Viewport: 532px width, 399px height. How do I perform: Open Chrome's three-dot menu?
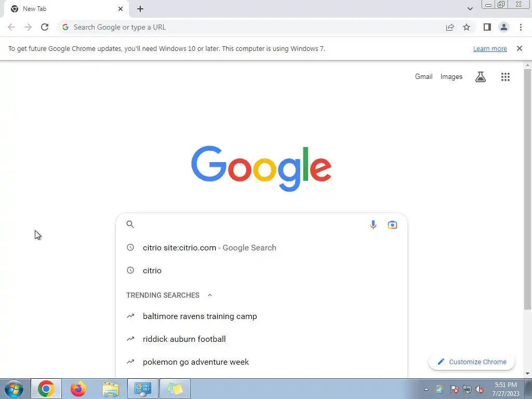coord(521,27)
